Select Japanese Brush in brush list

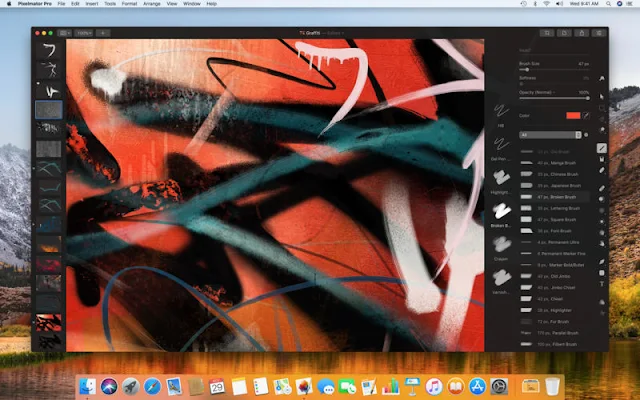pyautogui.click(x=554, y=186)
